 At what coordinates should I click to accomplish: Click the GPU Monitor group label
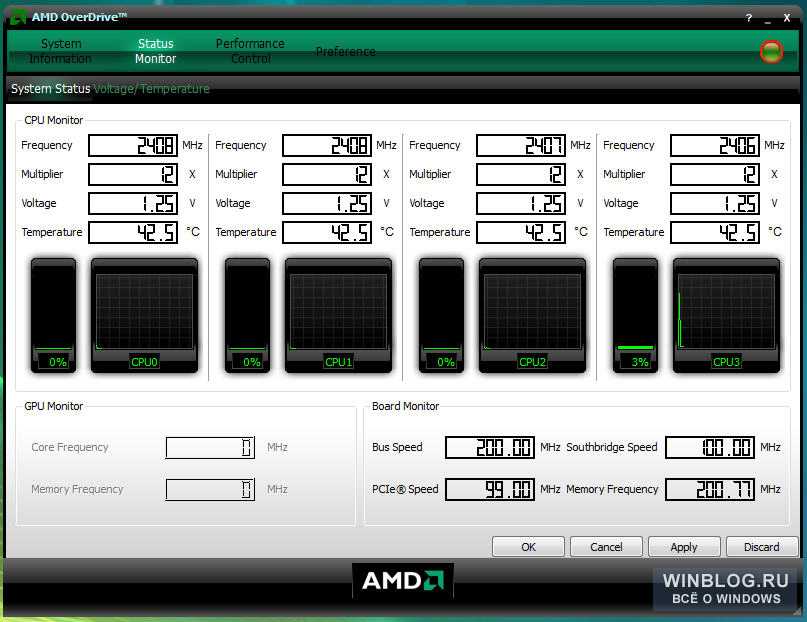[x=54, y=406]
